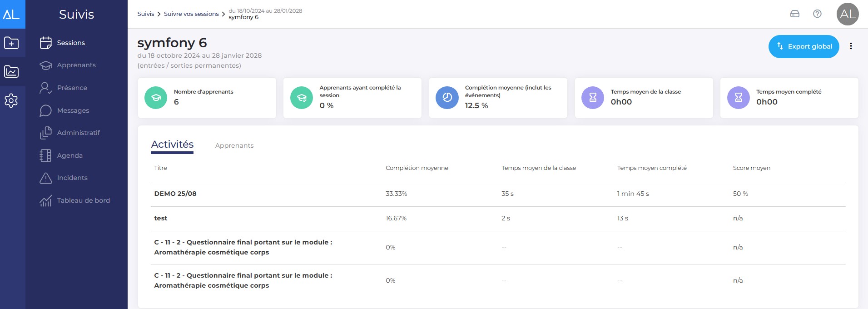This screenshot has height=309, width=868.
Task: Open Messages in the sidebar menu
Action: [73, 110]
